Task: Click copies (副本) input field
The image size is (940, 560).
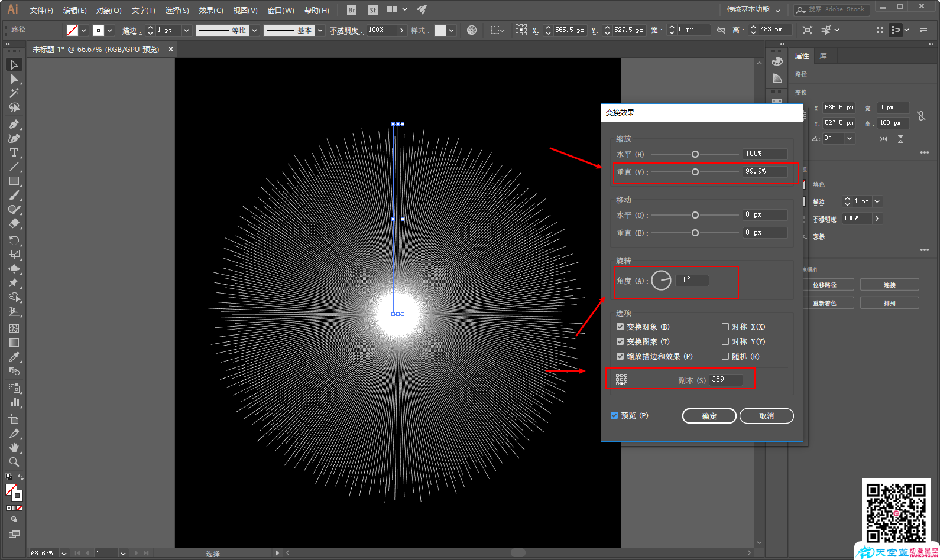Action: 726,380
